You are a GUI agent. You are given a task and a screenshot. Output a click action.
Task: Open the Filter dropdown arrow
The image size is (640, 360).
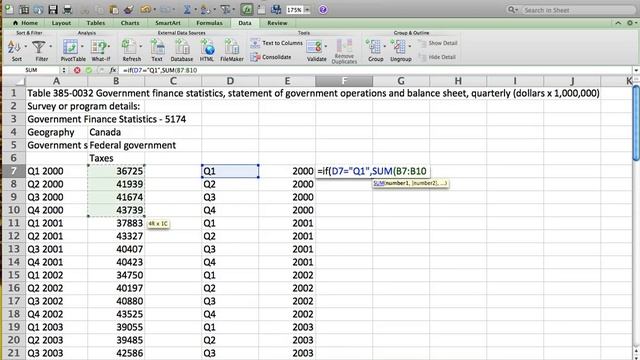pos(51,47)
